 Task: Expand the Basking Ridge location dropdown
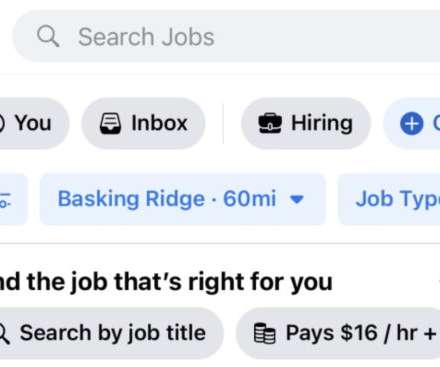[182, 199]
